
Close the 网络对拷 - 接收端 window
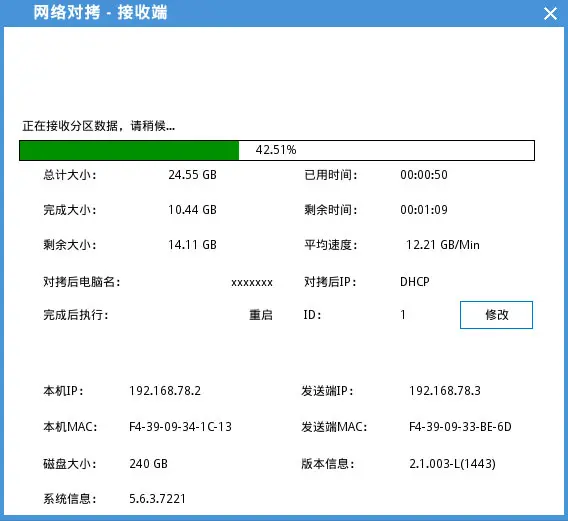[550, 14]
